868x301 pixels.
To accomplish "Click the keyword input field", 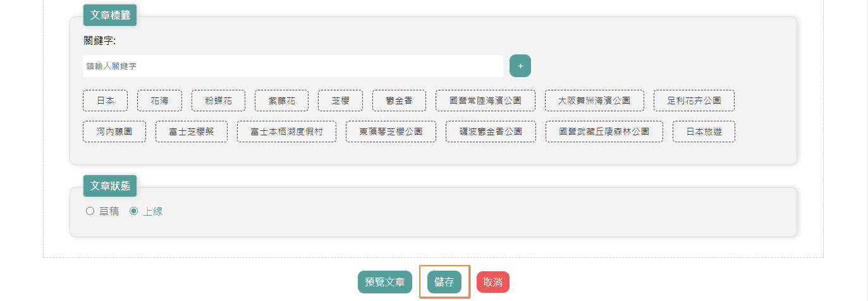I will coord(293,66).
